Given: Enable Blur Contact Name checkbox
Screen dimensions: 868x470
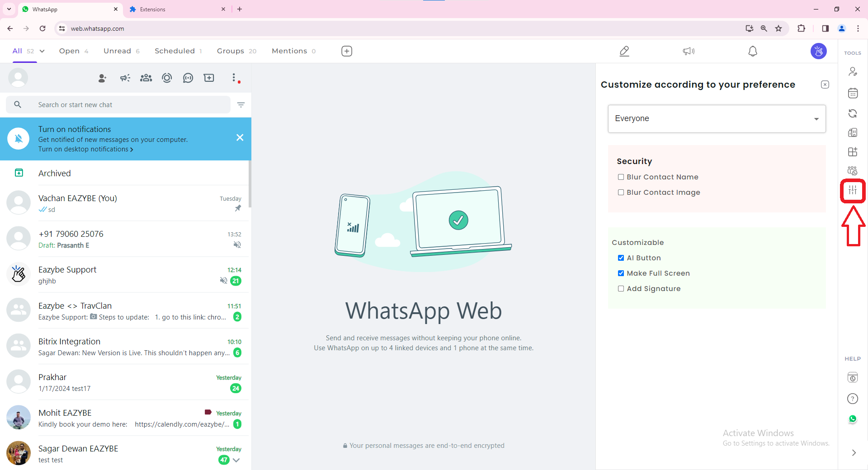Looking at the screenshot, I should (621, 177).
